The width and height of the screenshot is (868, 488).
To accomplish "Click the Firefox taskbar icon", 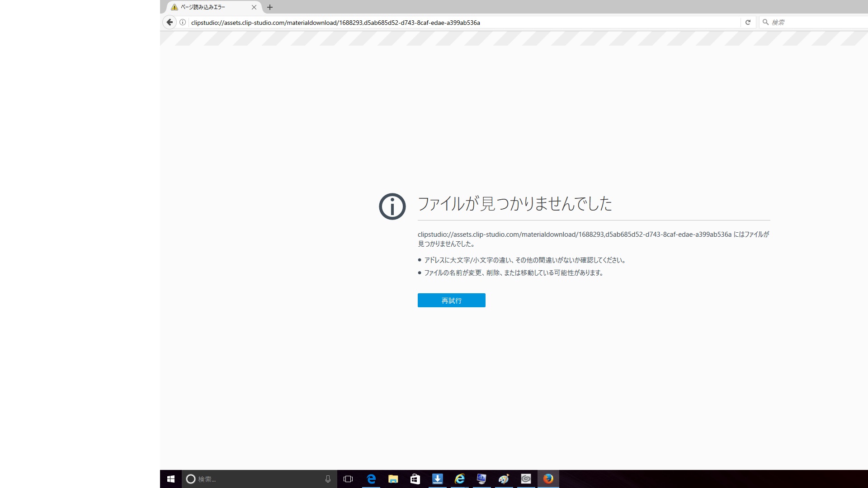I will pos(548,479).
